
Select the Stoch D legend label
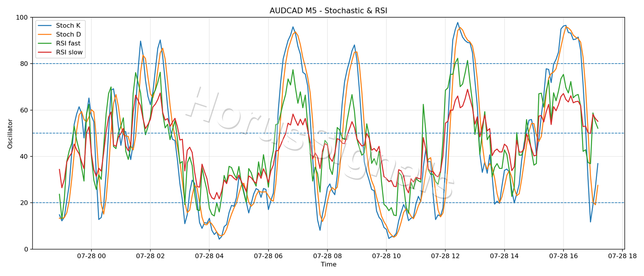click(x=68, y=35)
